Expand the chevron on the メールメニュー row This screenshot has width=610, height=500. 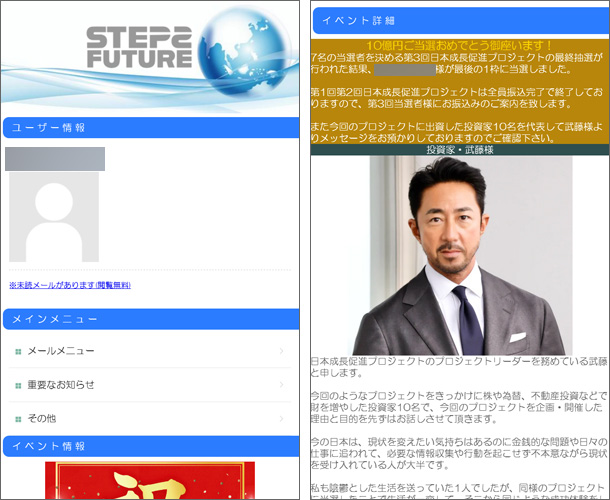(x=282, y=351)
